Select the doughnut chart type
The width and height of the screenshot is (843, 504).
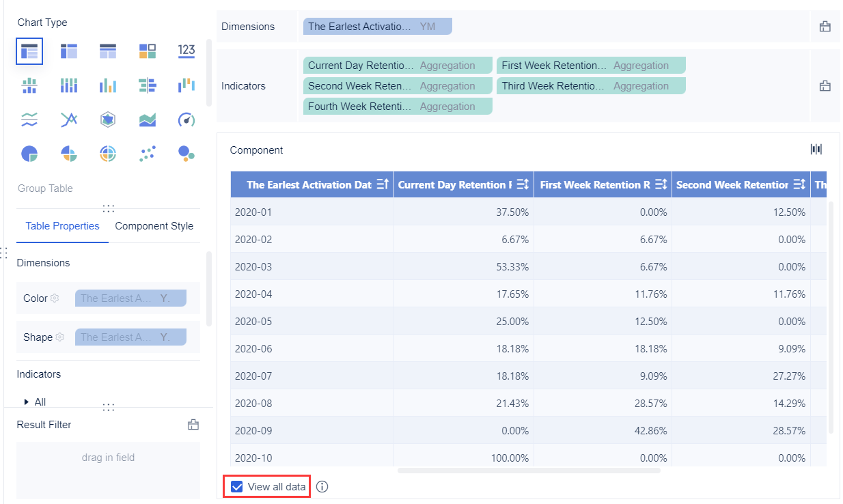click(x=109, y=153)
